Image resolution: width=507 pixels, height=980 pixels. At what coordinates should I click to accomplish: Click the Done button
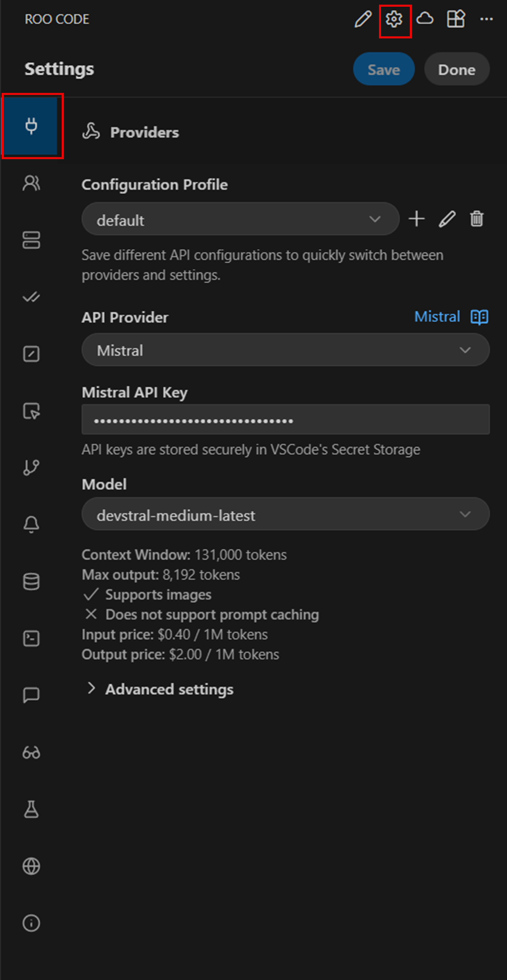pyautogui.click(x=457, y=69)
